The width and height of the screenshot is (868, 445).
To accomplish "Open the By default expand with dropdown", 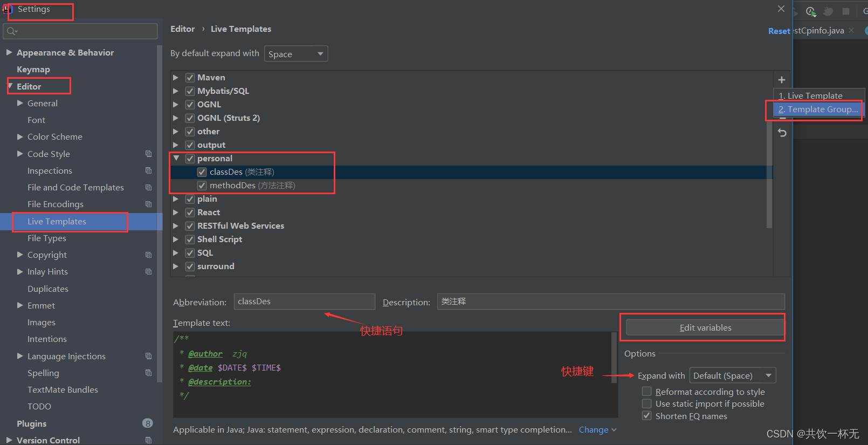I will coord(296,53).
